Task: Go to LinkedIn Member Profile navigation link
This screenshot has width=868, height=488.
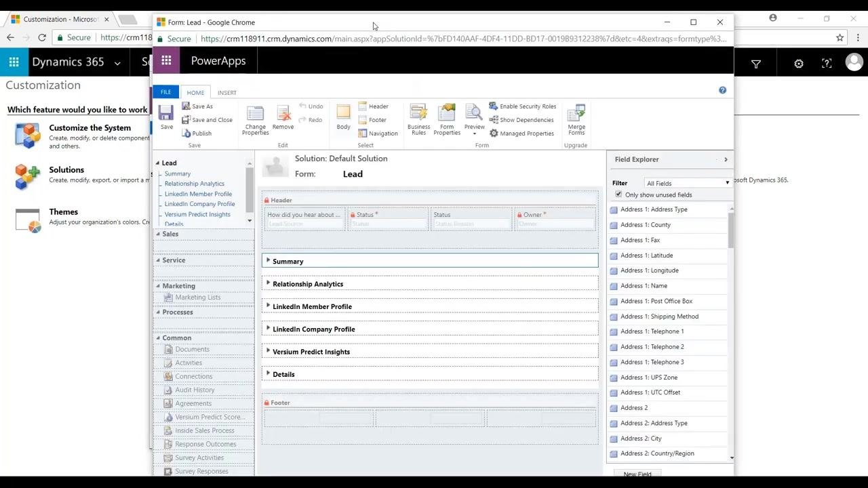Action: (x=198, y=194)
